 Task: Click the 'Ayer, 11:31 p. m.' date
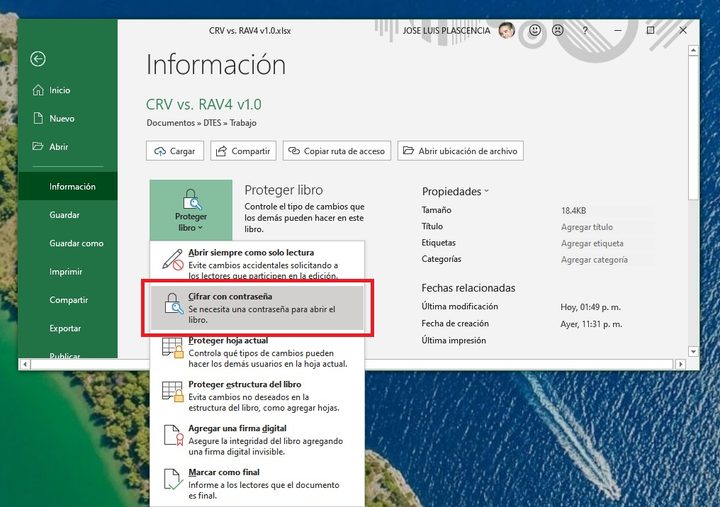pyautogui.click(x=591, y=324)
